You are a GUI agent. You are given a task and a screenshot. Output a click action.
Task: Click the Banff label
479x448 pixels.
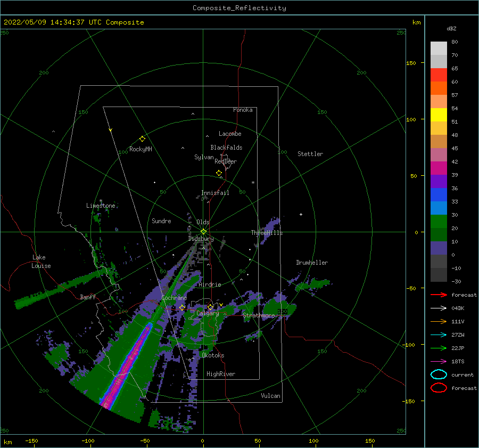(x=88, y=297)
